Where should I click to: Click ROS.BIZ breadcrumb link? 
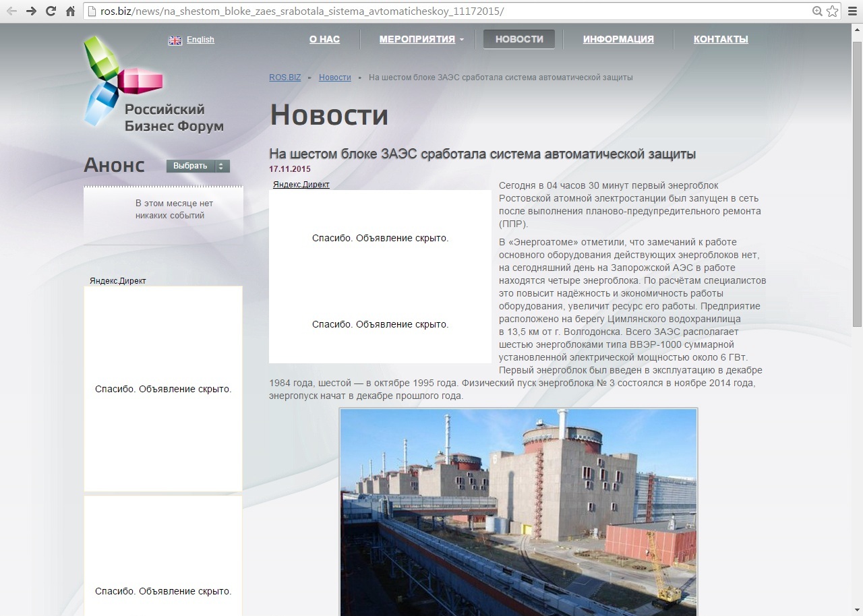(285, 78)
